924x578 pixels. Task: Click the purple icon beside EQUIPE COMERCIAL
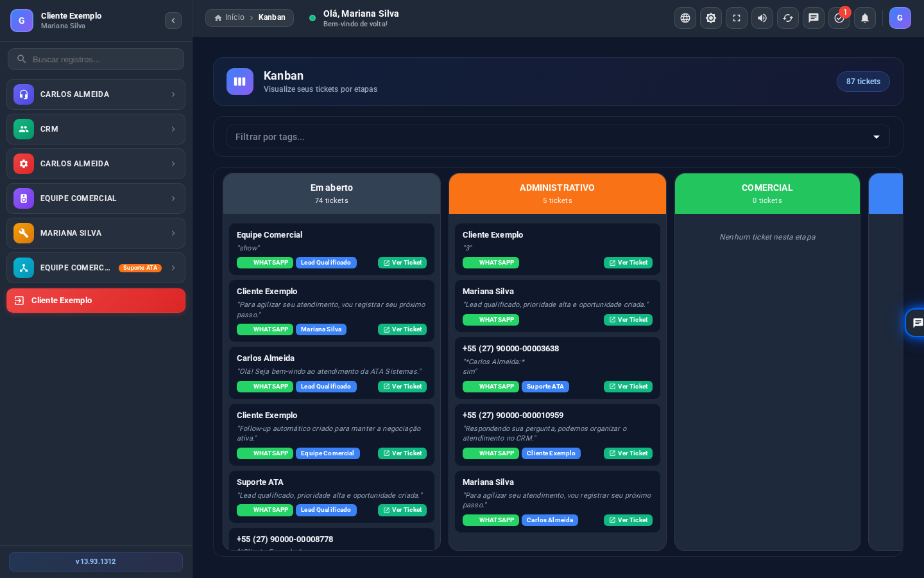[24, 198]
